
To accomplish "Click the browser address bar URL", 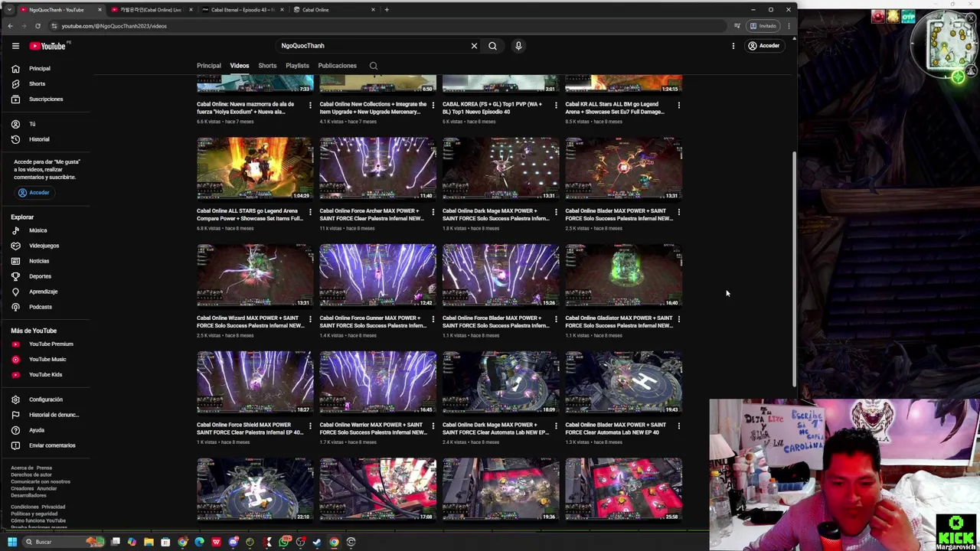I will 114,26.
